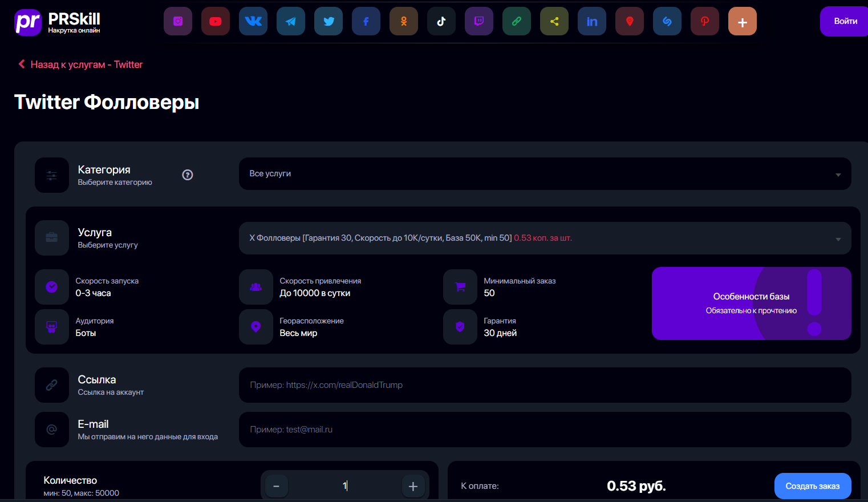Click the Twitter Фолловеры page heading

tap(107, 102)
